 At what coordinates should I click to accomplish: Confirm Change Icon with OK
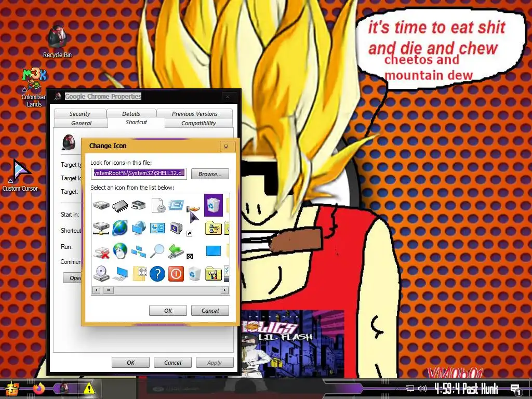(168, 311)
